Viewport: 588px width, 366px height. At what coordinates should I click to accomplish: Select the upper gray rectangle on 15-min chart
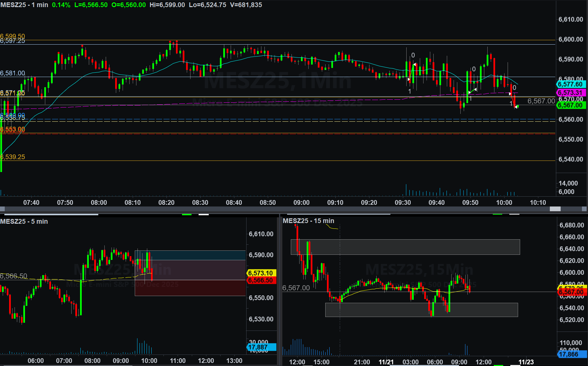(405, 247)
